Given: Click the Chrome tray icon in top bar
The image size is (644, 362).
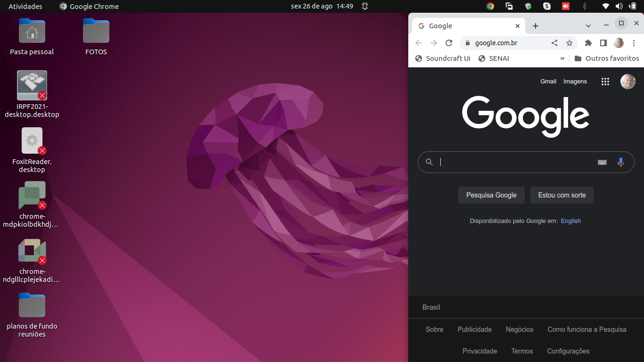Looking at the screenshot, I should point(490,6).
